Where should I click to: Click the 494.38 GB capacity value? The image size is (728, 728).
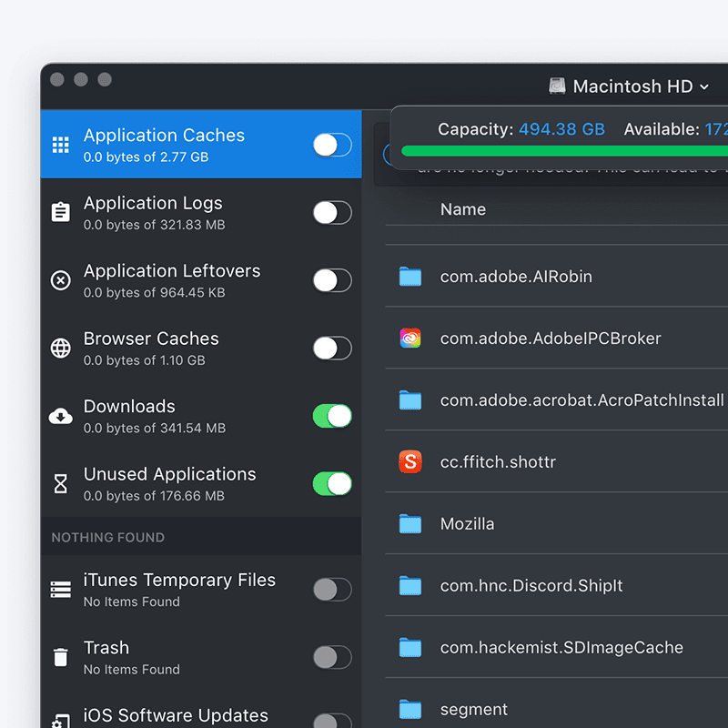pyautogui.click(x=561, y=129)
